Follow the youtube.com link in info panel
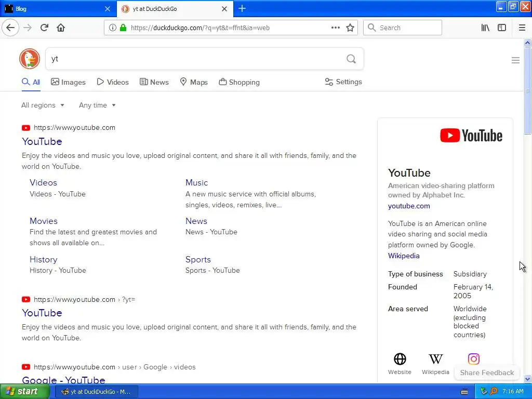The height and width of the screenshot is (399, 532). pyautogui.click(x=409, y=206)
